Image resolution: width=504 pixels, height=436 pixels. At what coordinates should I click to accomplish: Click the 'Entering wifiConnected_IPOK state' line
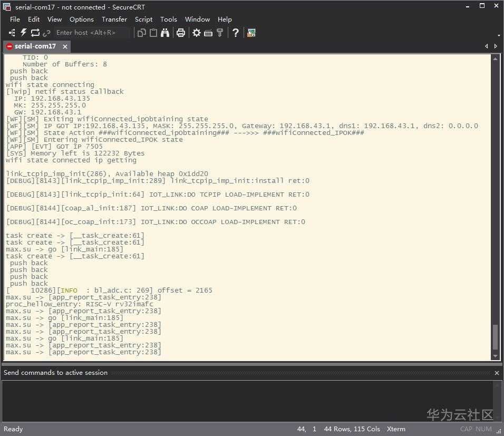(x=94, y=140)
